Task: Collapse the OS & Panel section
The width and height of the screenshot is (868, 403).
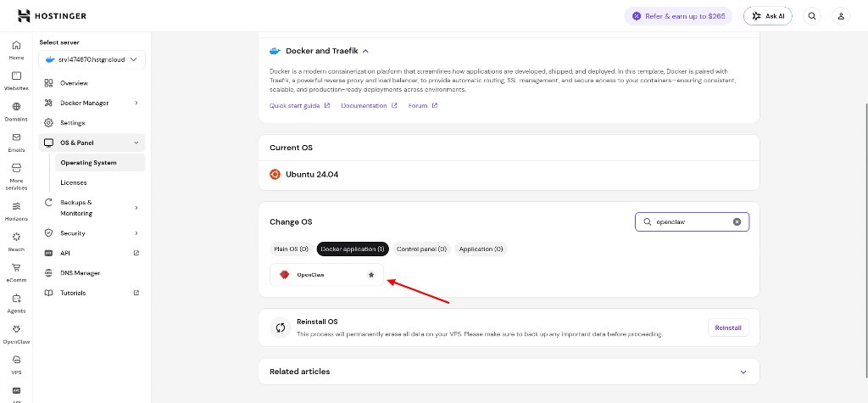Action: click(136, 143)
